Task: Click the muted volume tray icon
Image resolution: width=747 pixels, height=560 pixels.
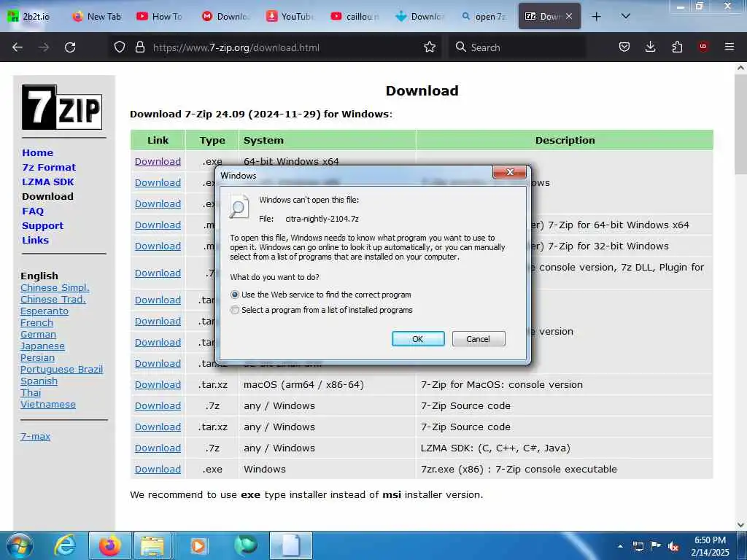Action: 673,546
